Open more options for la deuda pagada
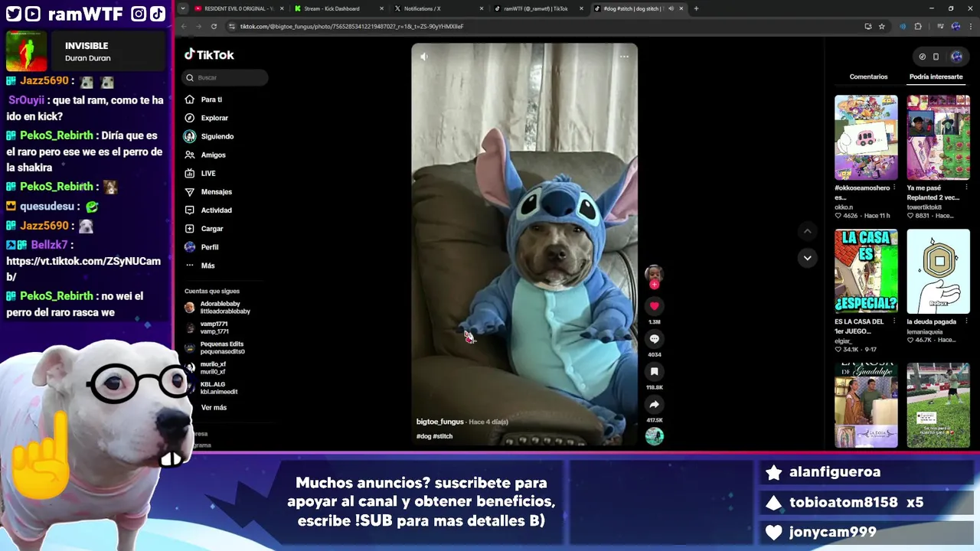Screen dimensions: 980x551 (966, 321)
